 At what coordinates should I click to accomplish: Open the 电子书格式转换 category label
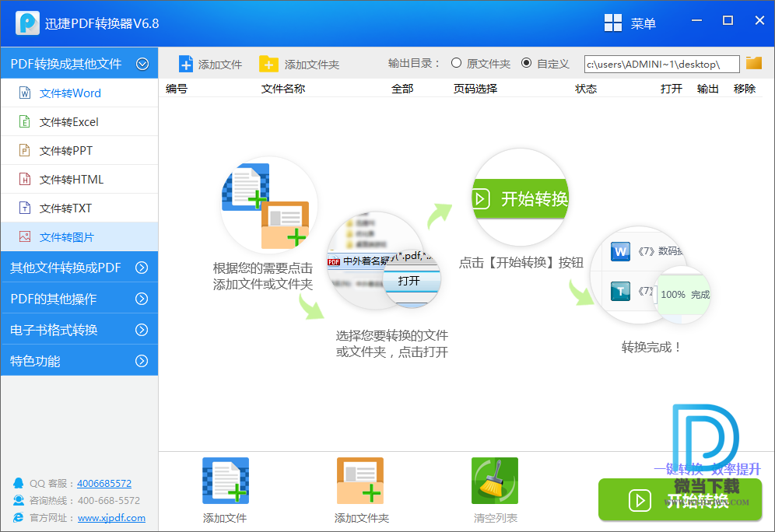[54, 330]
